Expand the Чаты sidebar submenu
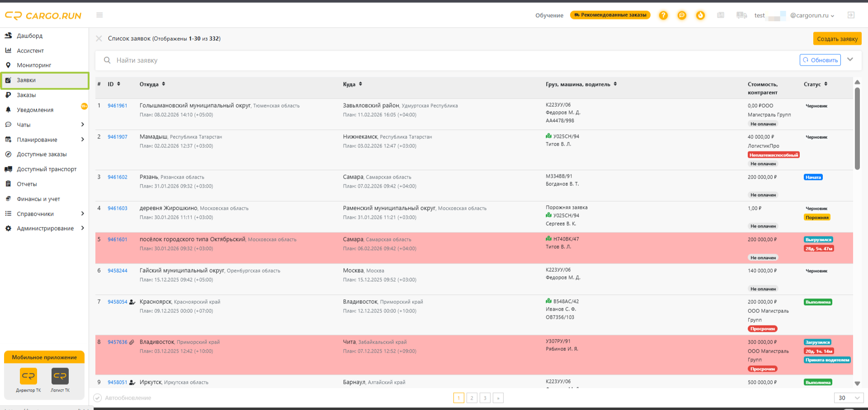This screenshot has height=410, width=868. 82,124
